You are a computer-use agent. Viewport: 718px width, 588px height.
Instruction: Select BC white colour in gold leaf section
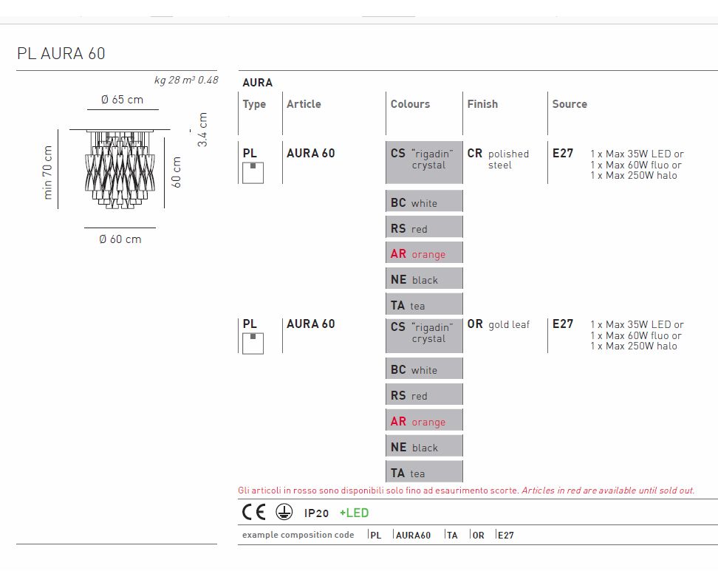pyautogui.click(x=424, y=369)
